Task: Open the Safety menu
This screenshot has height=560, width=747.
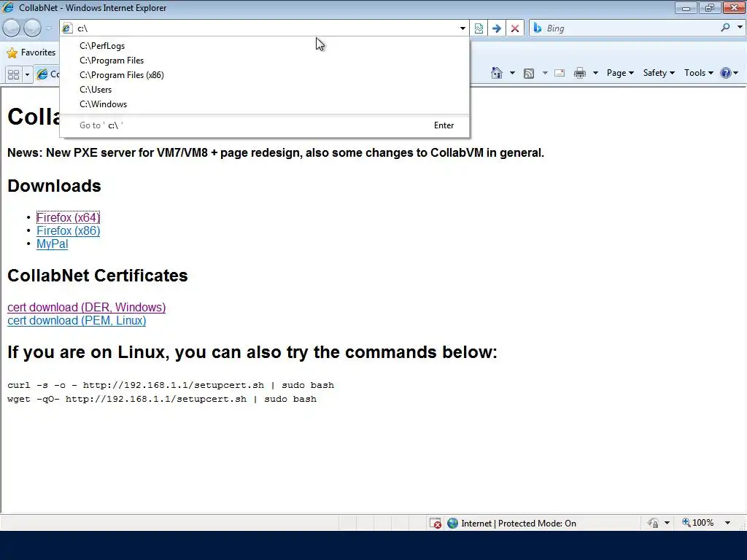Action: (659, 73)
